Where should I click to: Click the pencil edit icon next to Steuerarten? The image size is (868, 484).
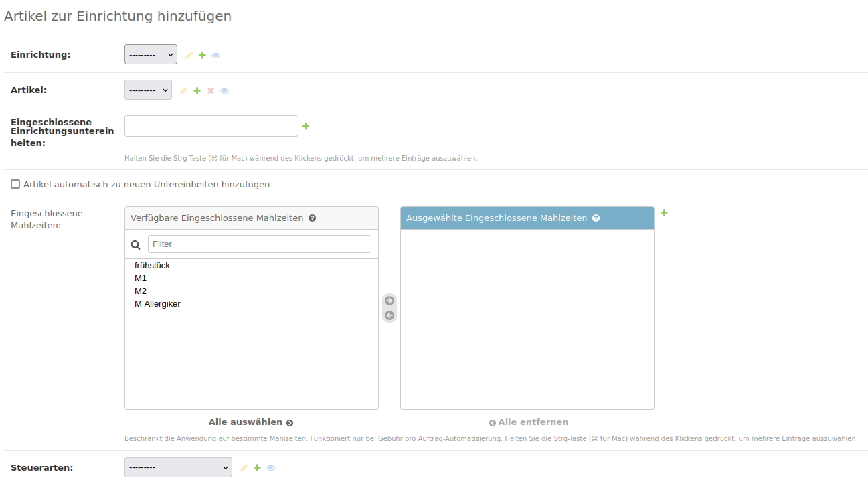click(244, 468)
